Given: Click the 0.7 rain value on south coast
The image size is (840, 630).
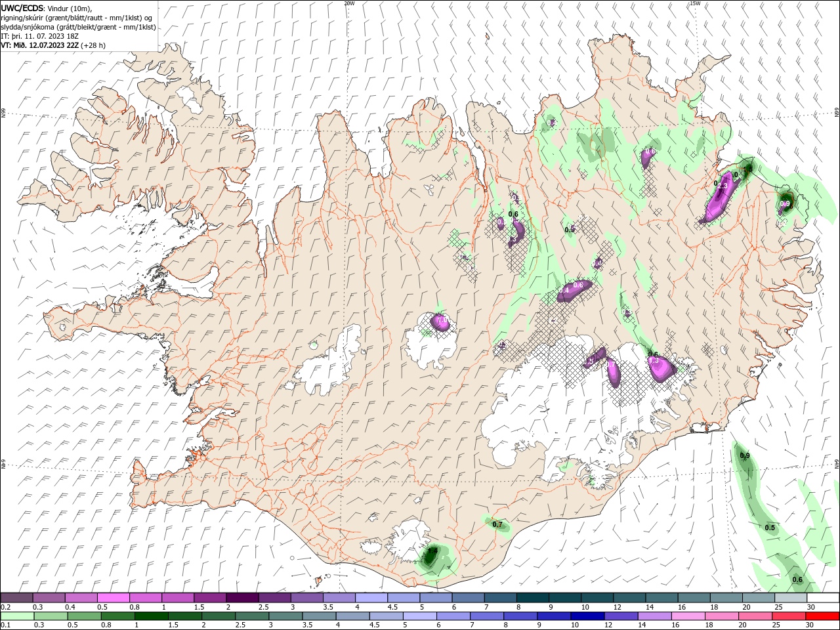Looking at the screenshot, I should [497, 524].
